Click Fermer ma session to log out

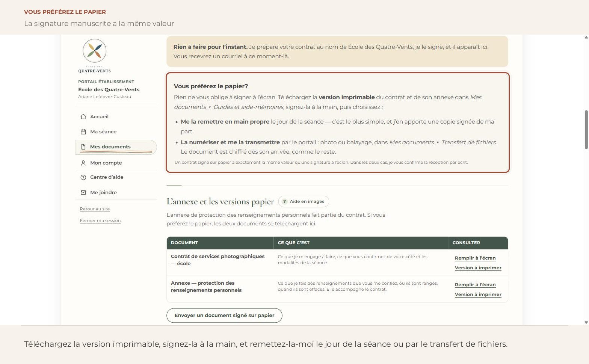coord(100,221)
